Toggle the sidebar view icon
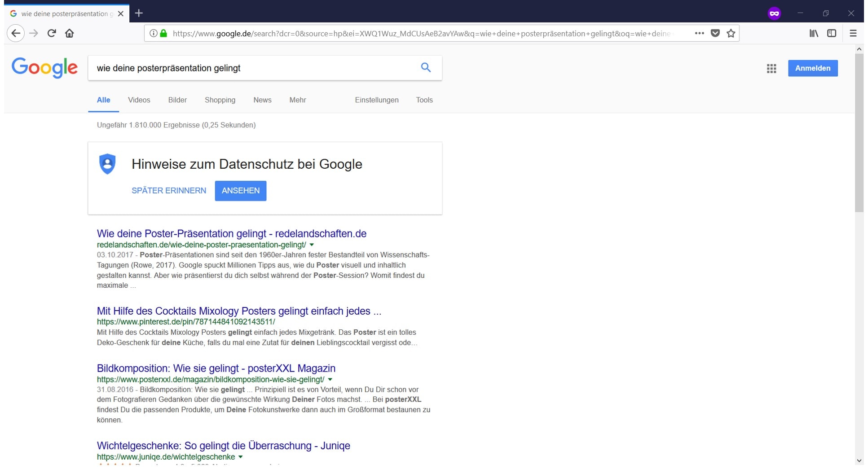 coord(831,33)
